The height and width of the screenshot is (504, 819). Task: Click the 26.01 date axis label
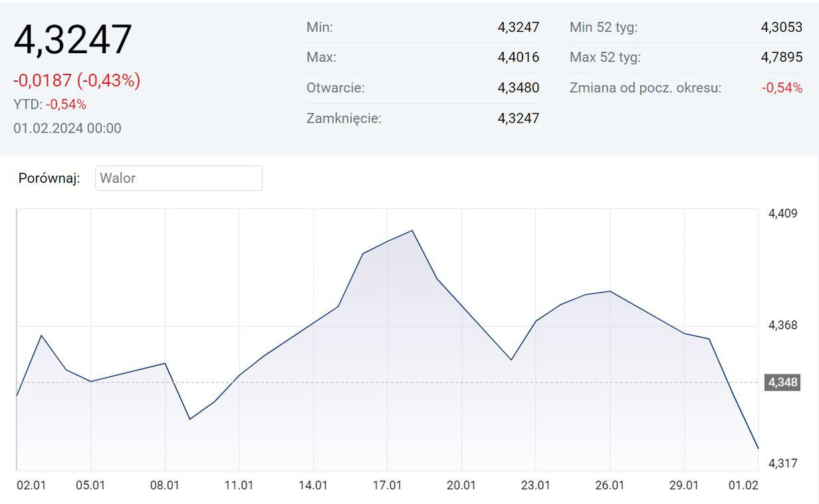[610, 485]
